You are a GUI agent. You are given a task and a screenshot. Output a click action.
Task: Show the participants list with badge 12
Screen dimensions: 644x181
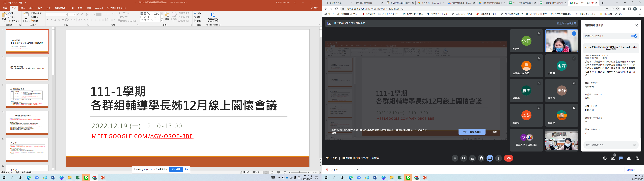pyautogui.click(x=613, y=158)
